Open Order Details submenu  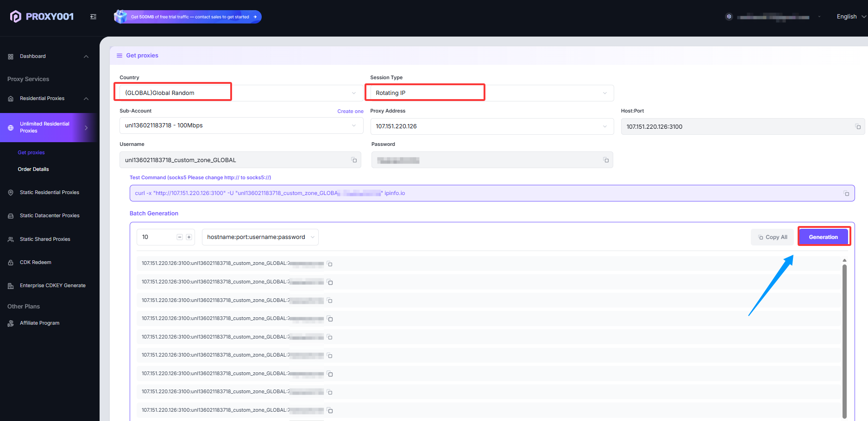pyautogui.click(x=33, y=169)
